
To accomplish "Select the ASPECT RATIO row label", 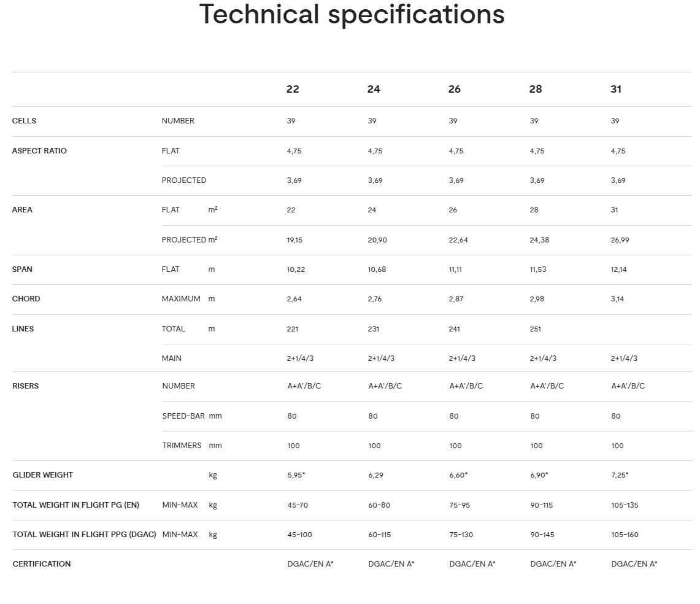I will pos(39,151).
